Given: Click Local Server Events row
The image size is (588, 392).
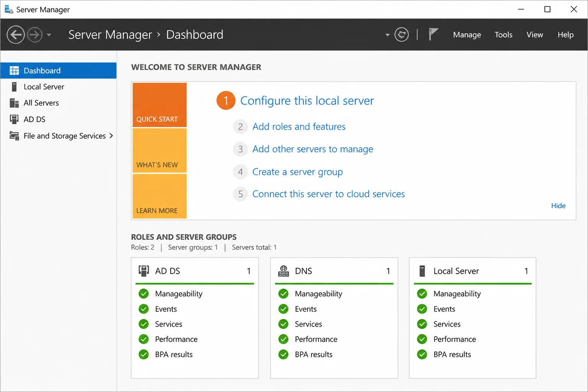Looking at the screenshot, I should tap(473, 309).
